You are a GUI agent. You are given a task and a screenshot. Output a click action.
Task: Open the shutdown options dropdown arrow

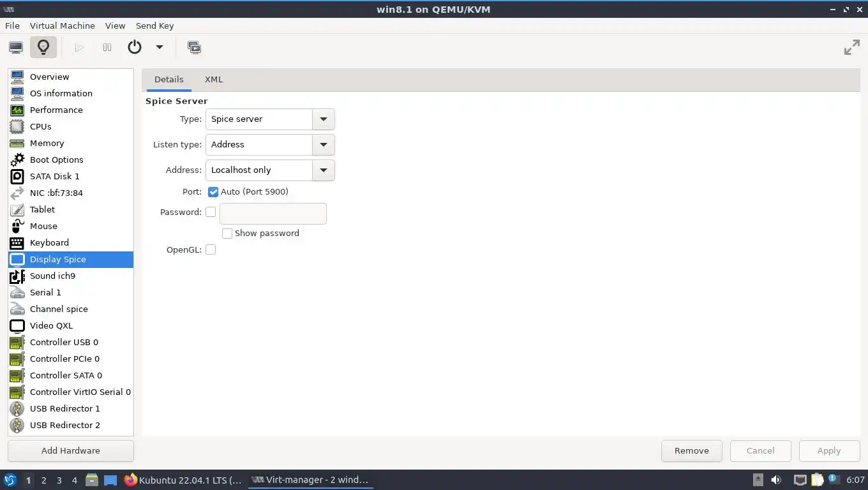(160, 47)
